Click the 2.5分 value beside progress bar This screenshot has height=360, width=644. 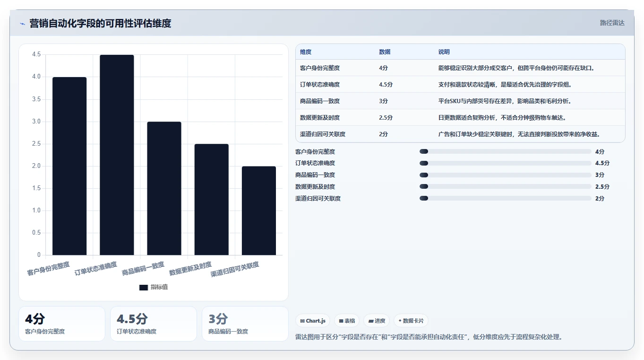(602, 187)
